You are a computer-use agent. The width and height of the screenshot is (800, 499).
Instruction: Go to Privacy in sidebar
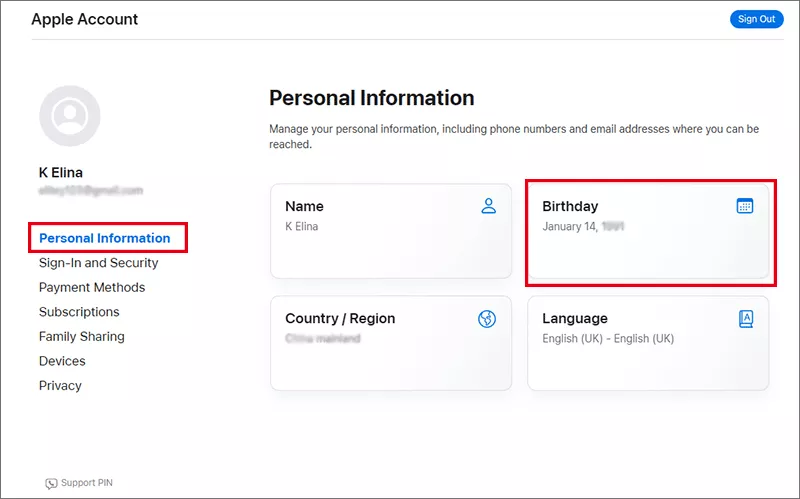point(60,386)
